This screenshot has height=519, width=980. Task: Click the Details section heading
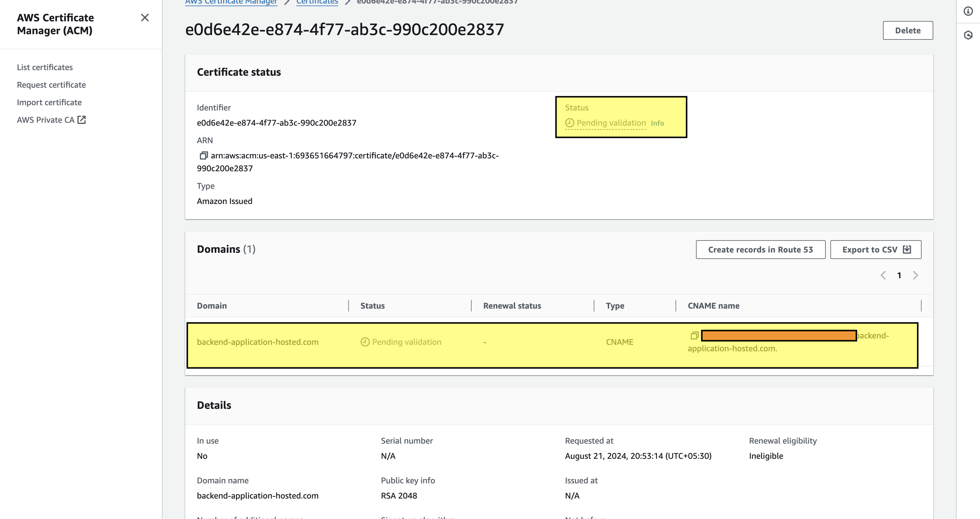(x=214, y=405)
